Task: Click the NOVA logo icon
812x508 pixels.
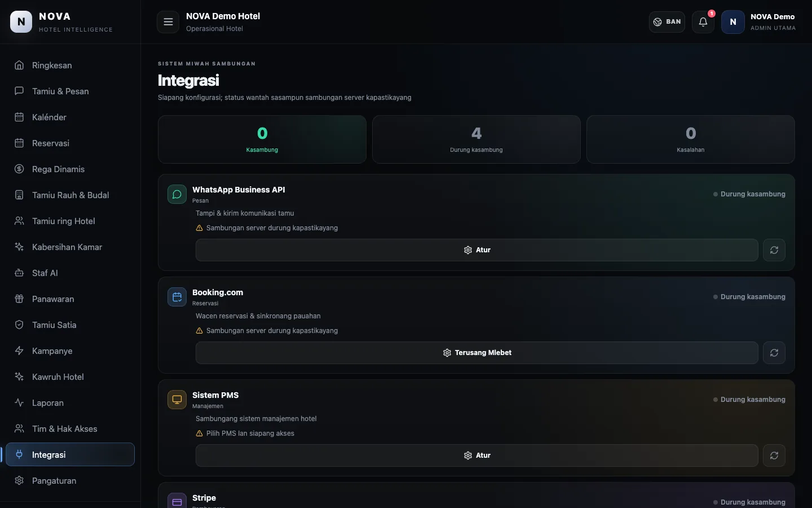Action: (x=21, y=22)
